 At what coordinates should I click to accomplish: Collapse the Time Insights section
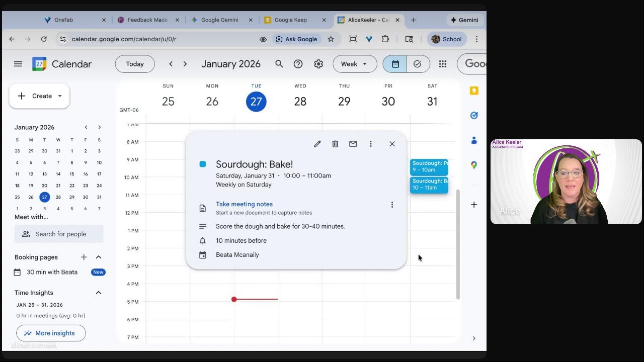click(99, 293)
